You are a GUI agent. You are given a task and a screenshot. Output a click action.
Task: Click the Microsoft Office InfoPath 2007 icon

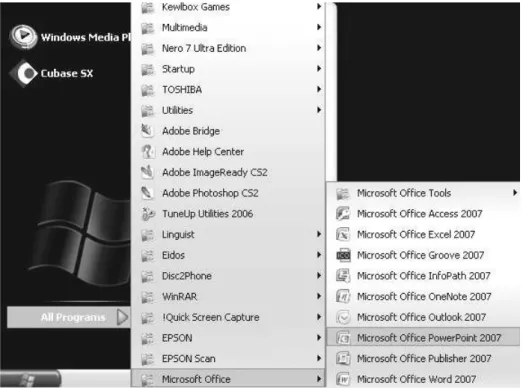343,276
